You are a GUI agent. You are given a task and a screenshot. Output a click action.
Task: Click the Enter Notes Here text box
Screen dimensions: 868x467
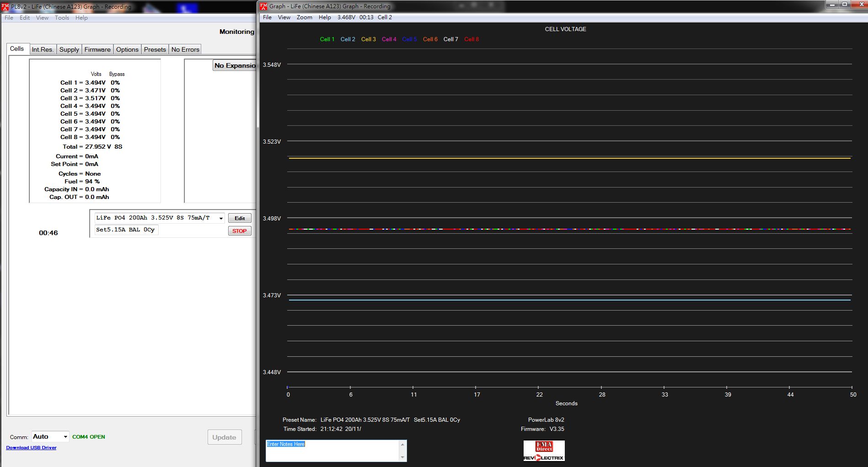[332, 451]
